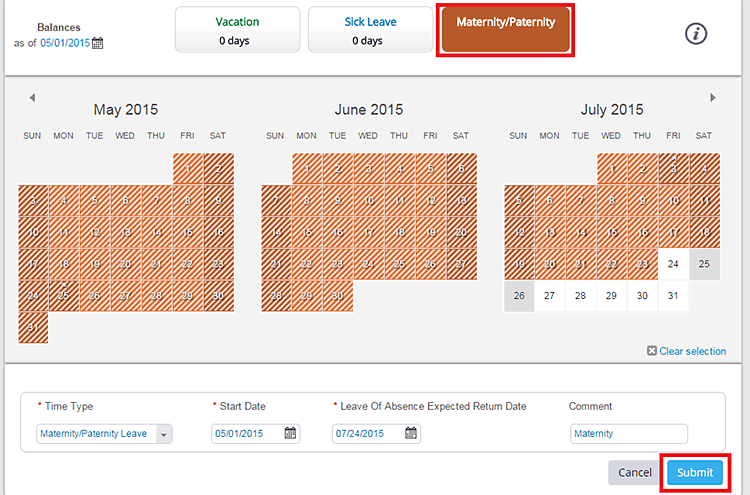Select July 31 on the calendar
The height and width of the screenshot is (495, 750).
673,296
